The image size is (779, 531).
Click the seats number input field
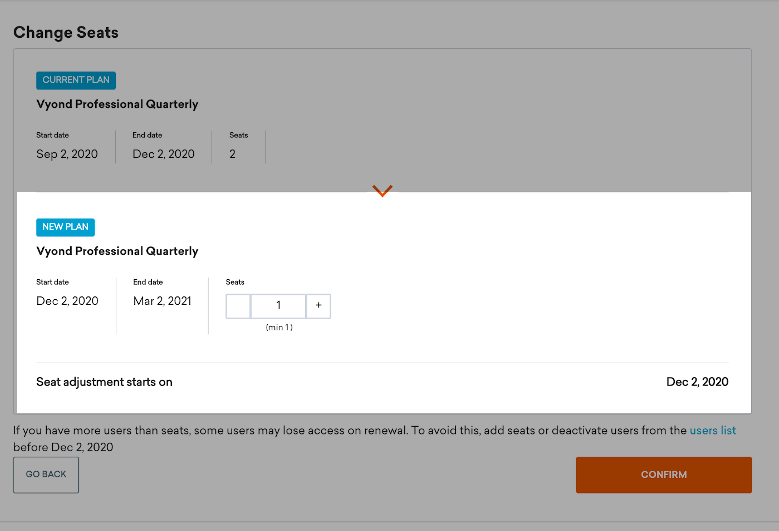[x=278, y=306]
